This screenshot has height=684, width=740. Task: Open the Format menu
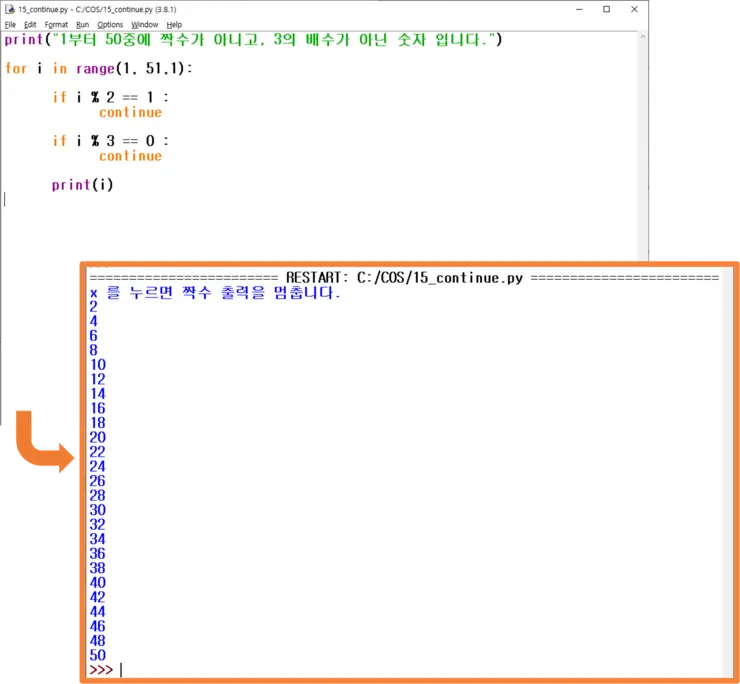click(56, 25)
